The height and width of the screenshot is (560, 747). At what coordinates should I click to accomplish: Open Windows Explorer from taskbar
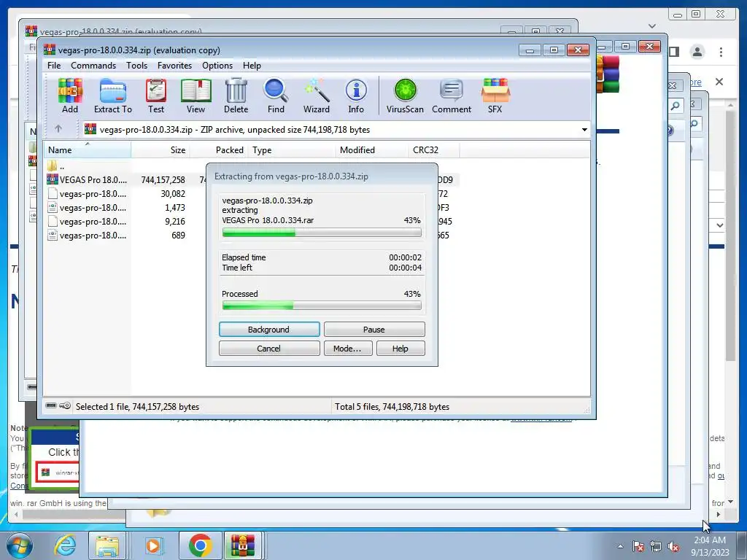[x=107, y=545]
